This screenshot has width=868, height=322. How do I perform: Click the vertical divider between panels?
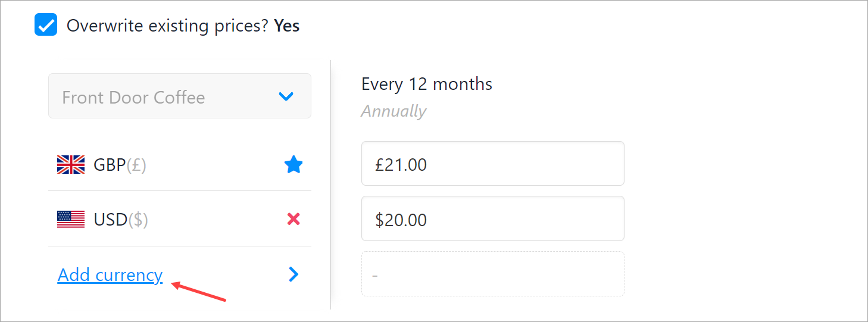[330, 185]
